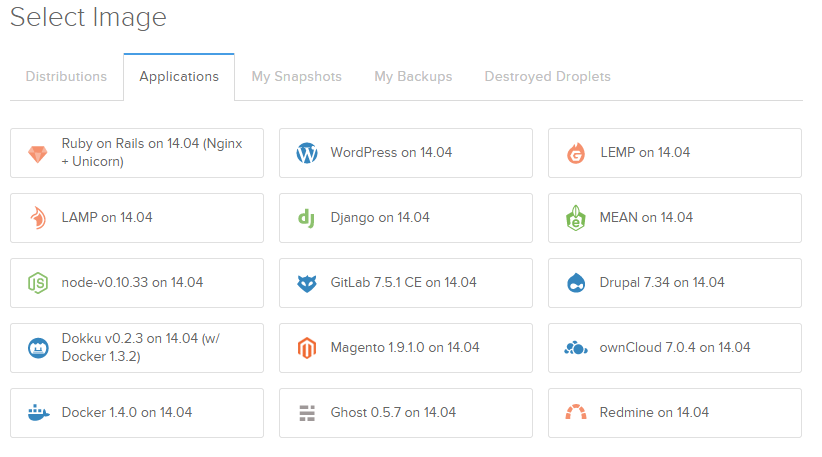Click the ownCloud cloud icon
The image size is (822, 457).
pos(576,348)
